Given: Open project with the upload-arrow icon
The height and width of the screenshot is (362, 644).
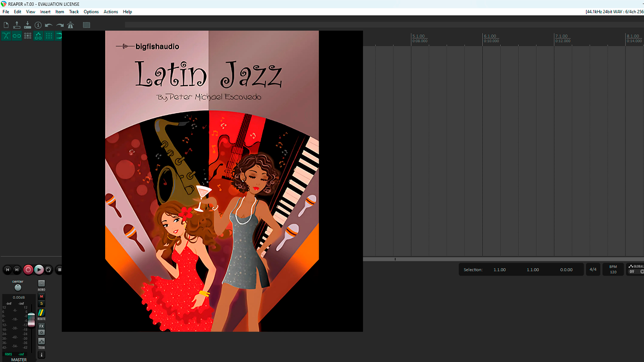Looking at the screenshot, I should click(x=17, y=25).
